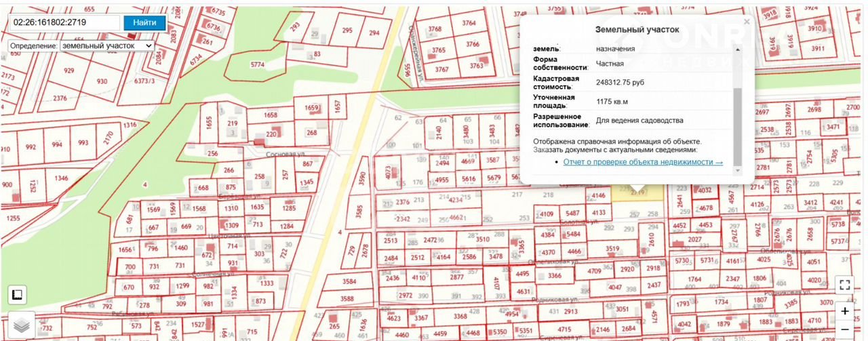The width and height of the screenshot is (868, 341).
Task: Close the Земельный участок popup
Action: [747, 22]
